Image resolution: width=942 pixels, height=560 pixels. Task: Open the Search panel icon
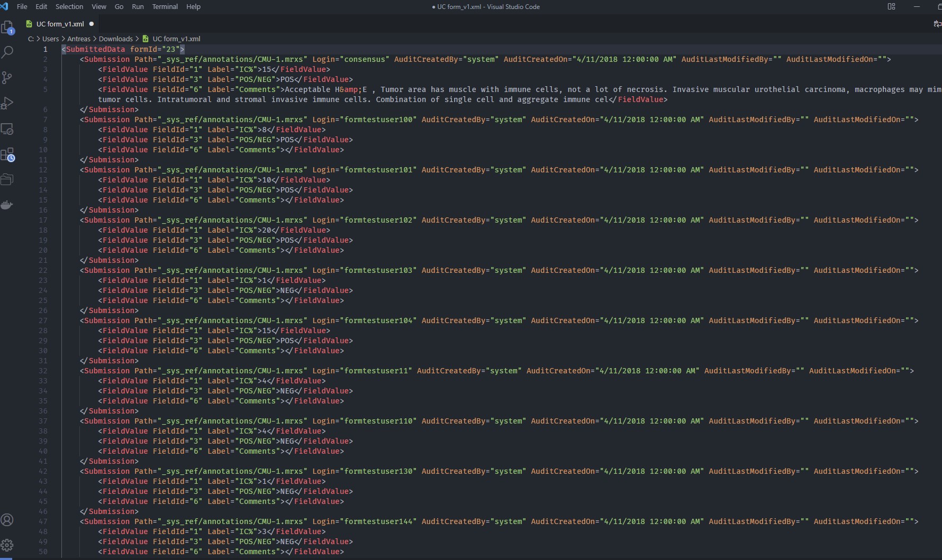pyautogui.click(x=7, y=52)
